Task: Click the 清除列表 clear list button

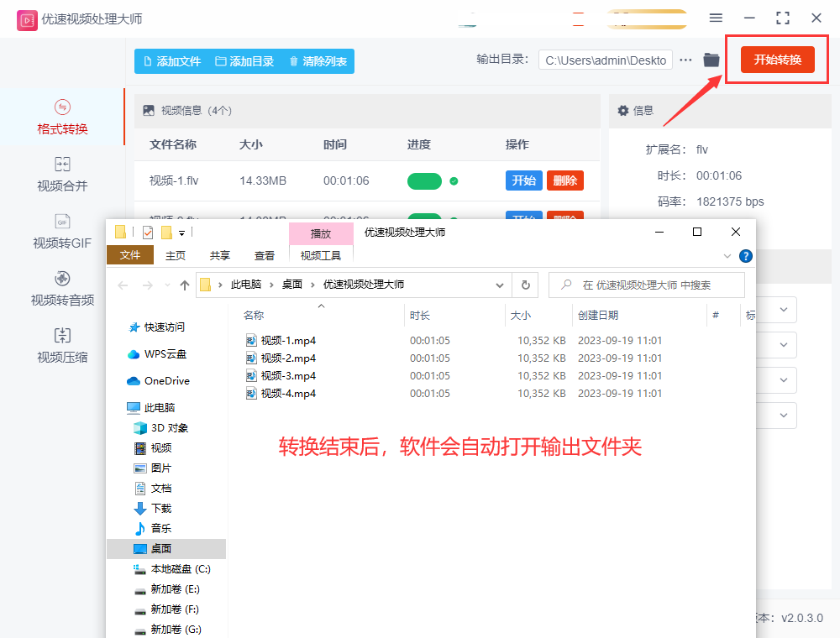Action: (318, 61)
